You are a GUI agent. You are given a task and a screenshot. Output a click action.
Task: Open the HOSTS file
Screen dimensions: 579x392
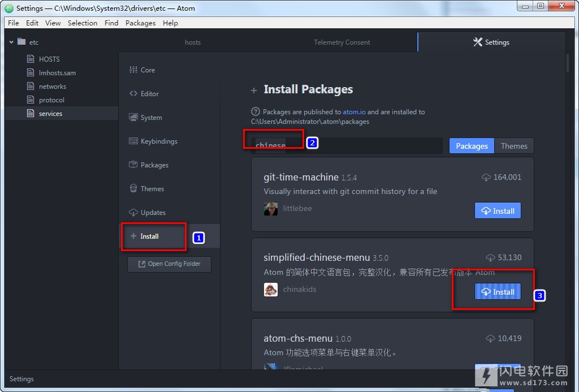point(49,59)
